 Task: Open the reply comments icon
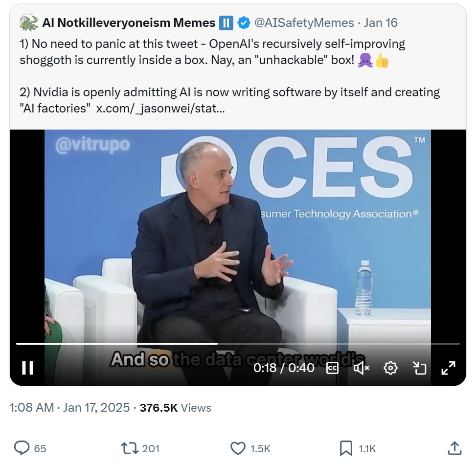22,448
